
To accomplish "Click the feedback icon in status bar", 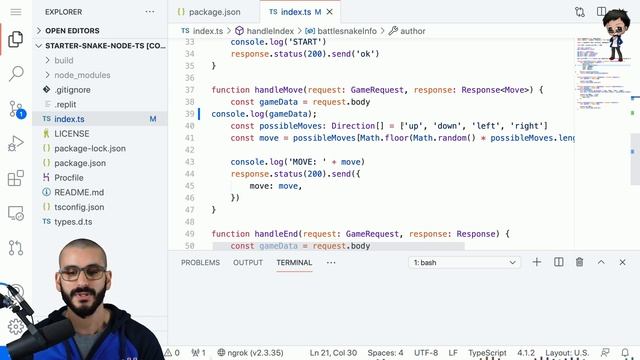I will tap(605, 352).
